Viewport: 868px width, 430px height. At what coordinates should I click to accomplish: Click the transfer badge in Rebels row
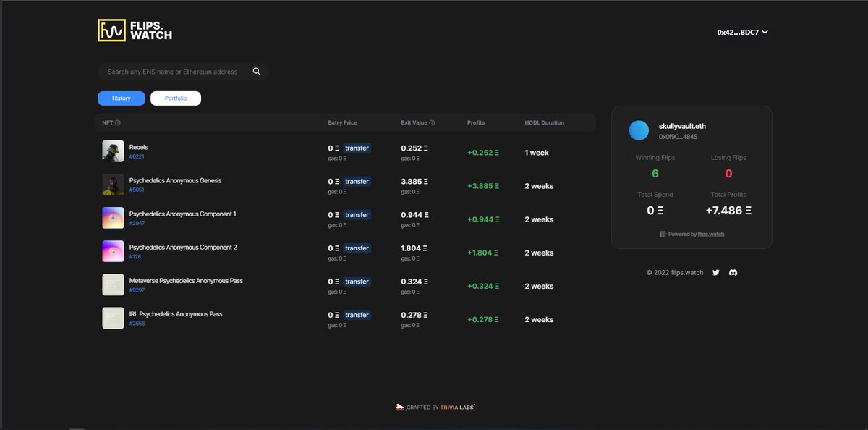[357, 148]
